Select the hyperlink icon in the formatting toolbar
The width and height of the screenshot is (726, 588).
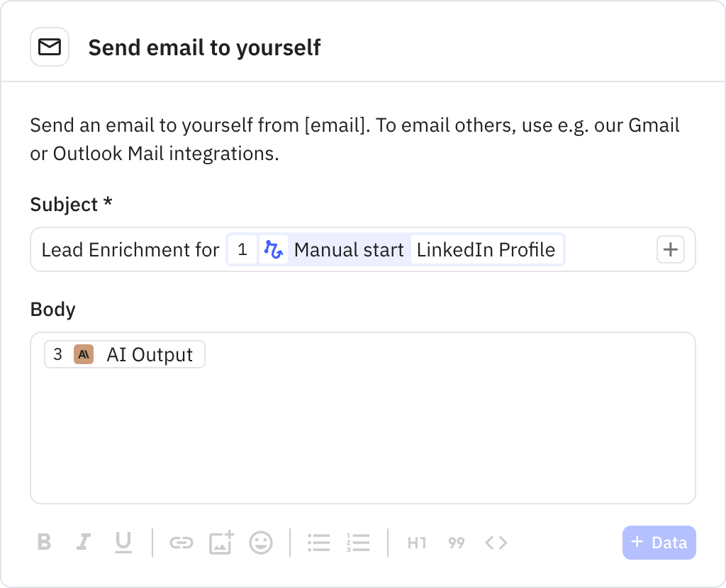tap(182, 543)
